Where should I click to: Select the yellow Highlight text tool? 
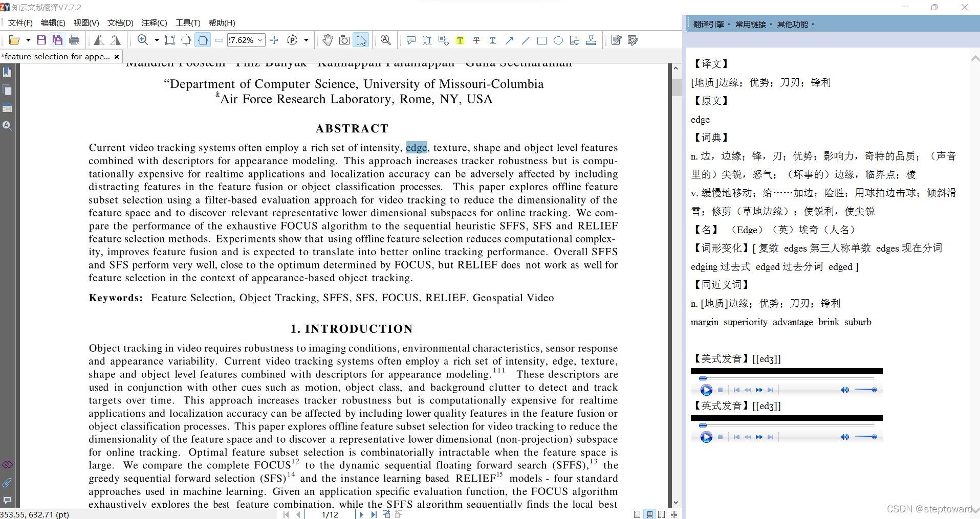460,40
